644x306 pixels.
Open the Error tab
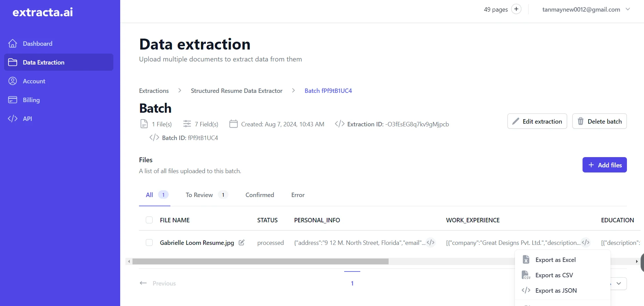298,195
